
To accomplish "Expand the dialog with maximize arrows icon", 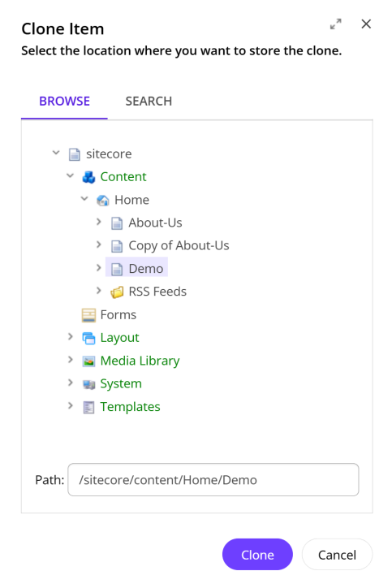I will coord(336,24).
